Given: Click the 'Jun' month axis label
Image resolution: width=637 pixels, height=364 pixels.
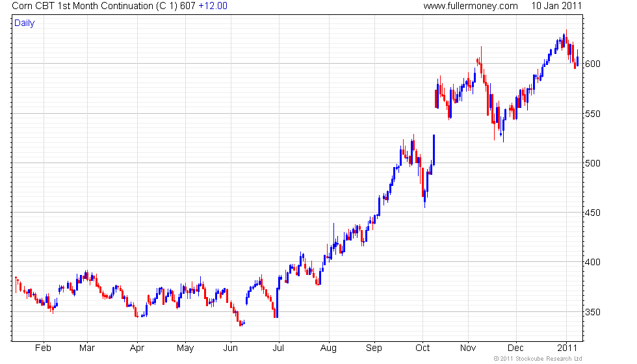Looking at the screenshot, I should pyautogui.click(x=230, y=348).
